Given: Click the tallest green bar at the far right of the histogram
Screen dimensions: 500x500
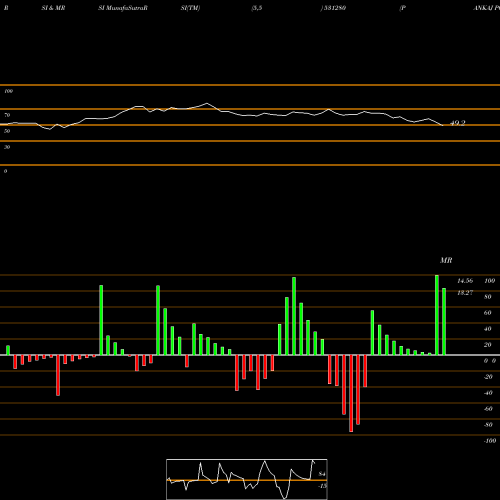Looking at the screenshot, I should (x=437, y=315).
